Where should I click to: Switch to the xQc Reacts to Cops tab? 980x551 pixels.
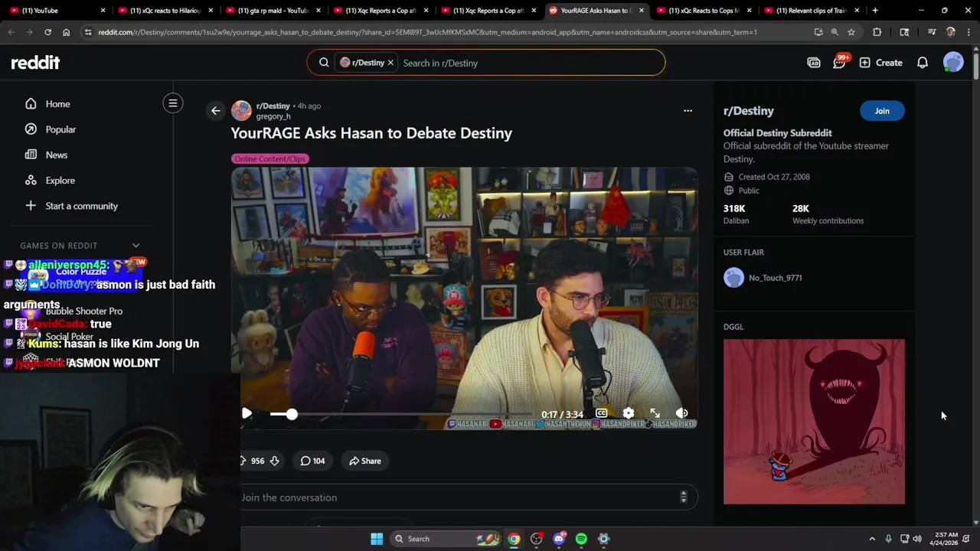(703, 11)
